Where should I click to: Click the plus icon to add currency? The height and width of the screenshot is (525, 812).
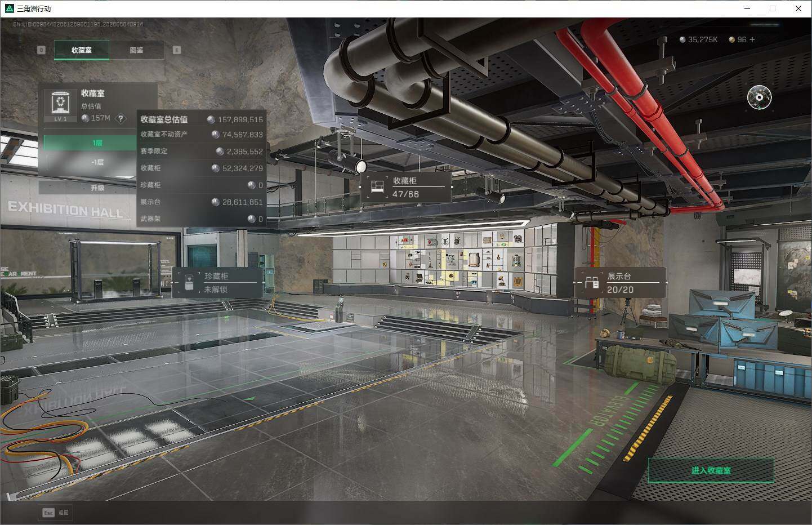point(752,39)
